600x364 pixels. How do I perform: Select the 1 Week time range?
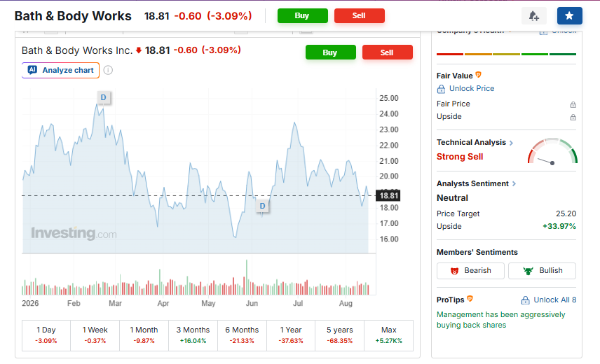coord(95,335)
